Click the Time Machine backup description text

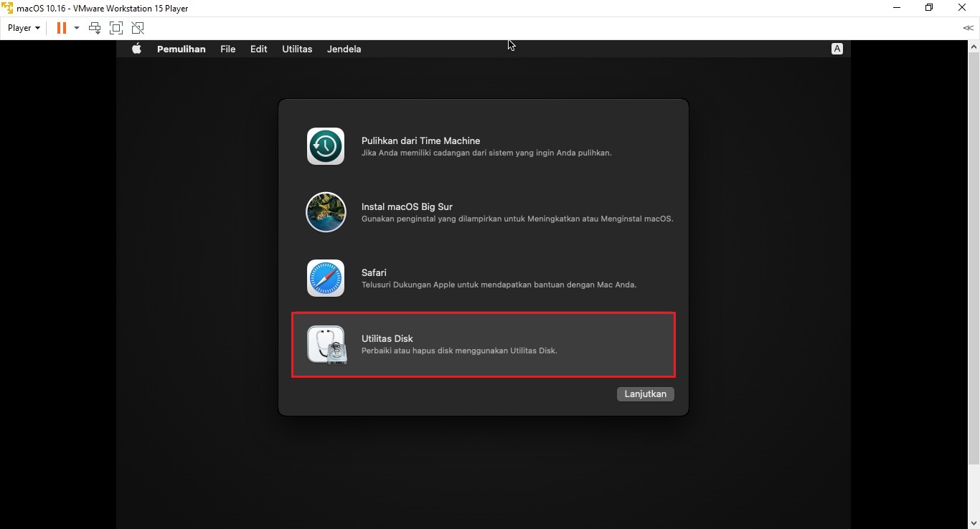coord(486,153)
